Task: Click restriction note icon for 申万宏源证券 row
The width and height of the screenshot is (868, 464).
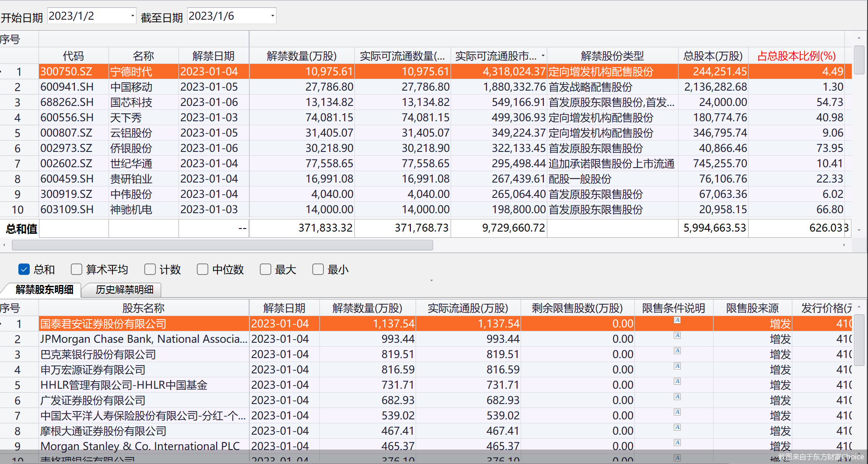Action: [677, 366]
